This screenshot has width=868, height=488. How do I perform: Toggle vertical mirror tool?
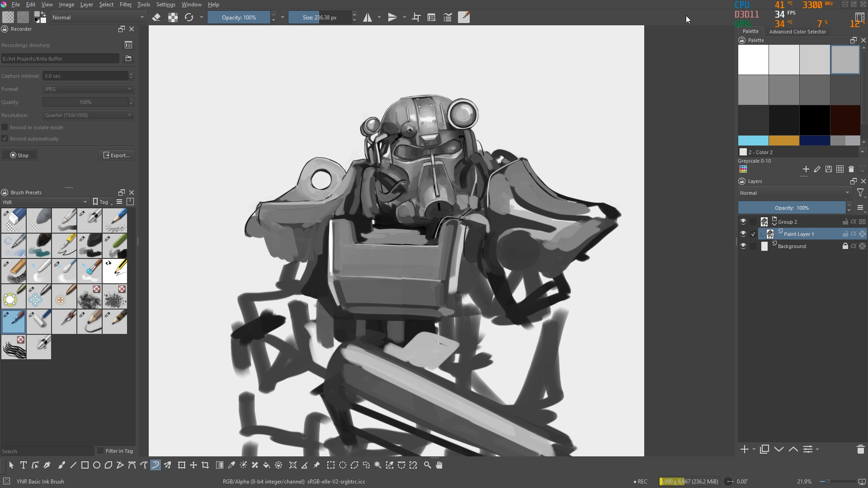[x=392, y=18]
